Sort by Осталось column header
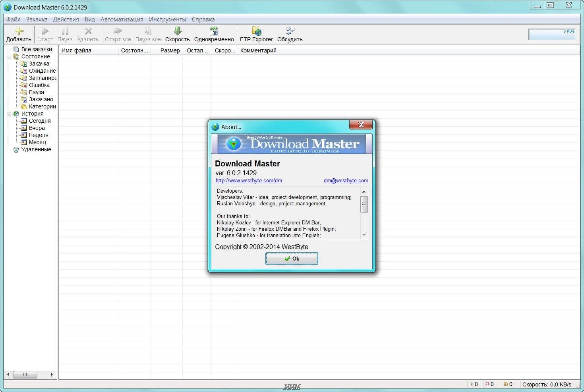 pyautogui.click(x=196, y=50)
